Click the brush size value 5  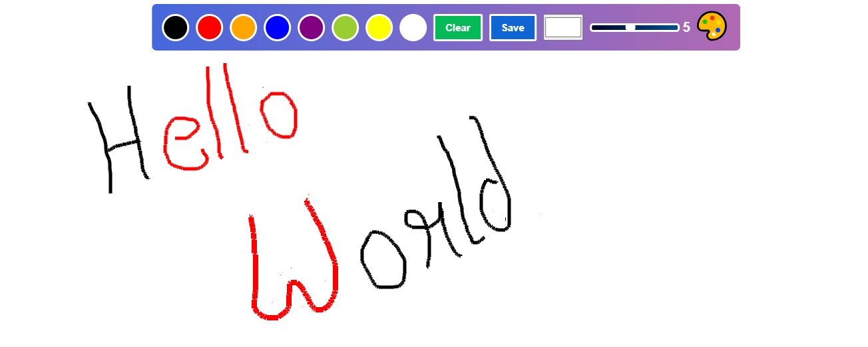pos(686,27)
